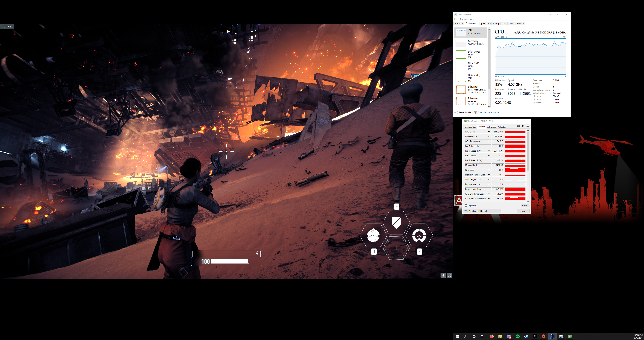Open the Board Power Draw dropdown
The width and height of the screenshot is (644, 340).
tap(489, 189)
